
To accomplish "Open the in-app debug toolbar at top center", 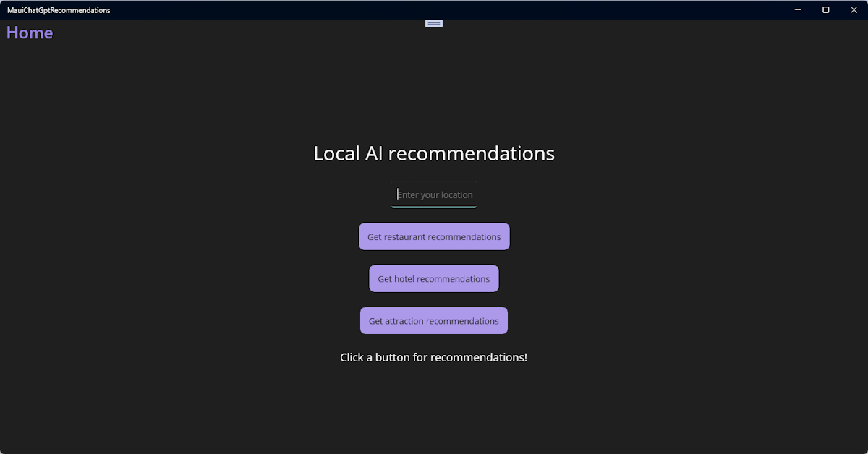I will 434,22.
